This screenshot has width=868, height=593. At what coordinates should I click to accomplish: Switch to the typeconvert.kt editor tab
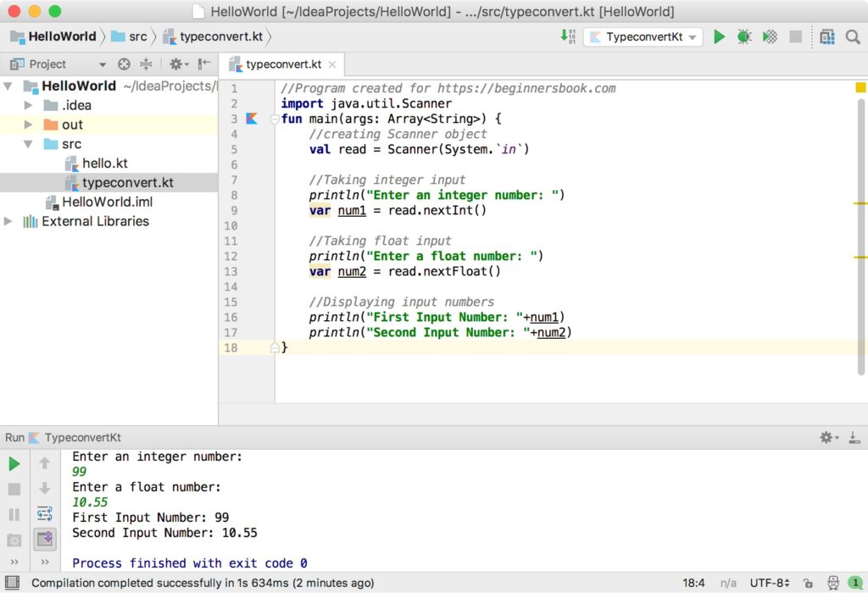click(282, 64)
